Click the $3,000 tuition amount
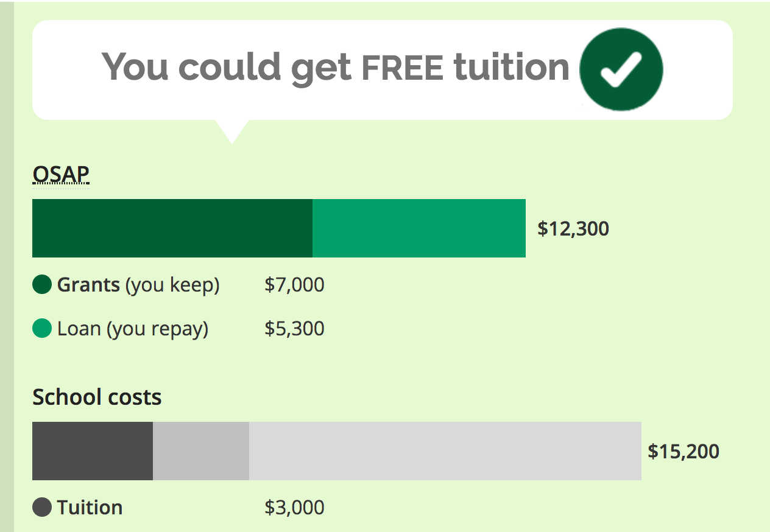The image size is (770, 532). pyautogui.click(x=294, y=508)
